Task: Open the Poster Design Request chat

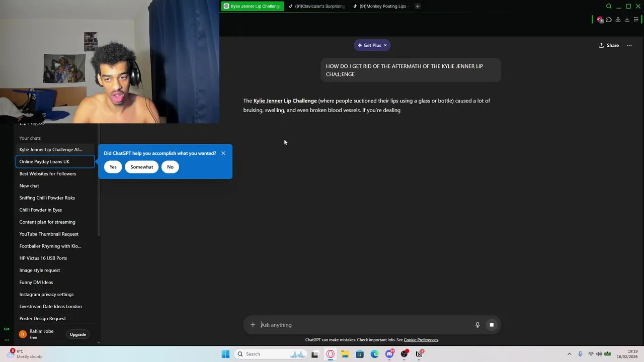Action: [55, 318]
